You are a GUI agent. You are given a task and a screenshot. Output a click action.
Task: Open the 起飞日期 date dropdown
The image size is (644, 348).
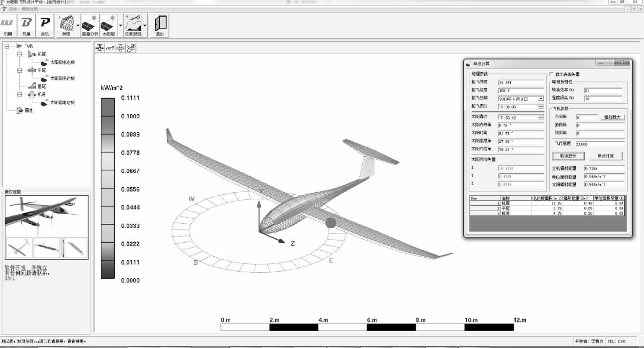[541, 99]
